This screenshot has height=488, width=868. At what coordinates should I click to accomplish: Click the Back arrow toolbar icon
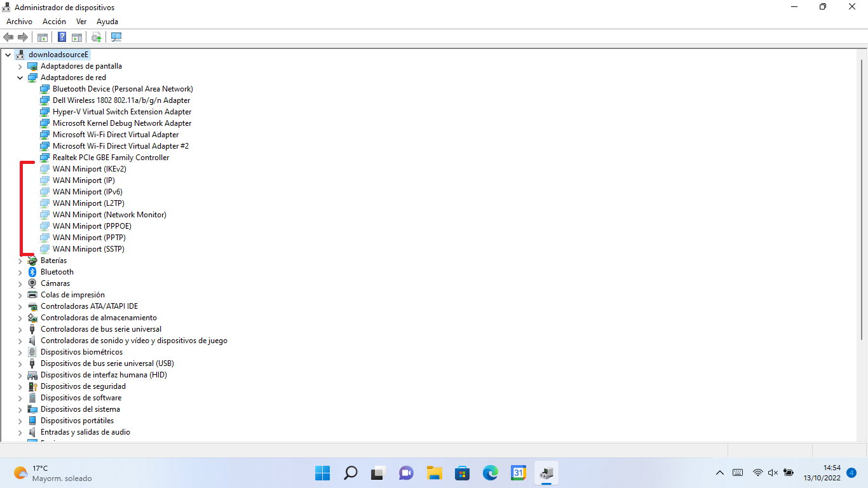(x=8, y=37)
